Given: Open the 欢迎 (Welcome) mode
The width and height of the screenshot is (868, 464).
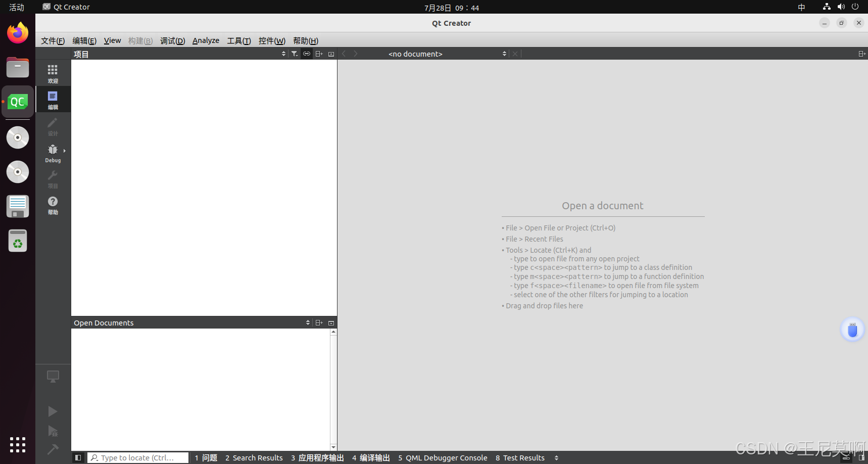Looking at the screenshot, I should click(53, 73).
